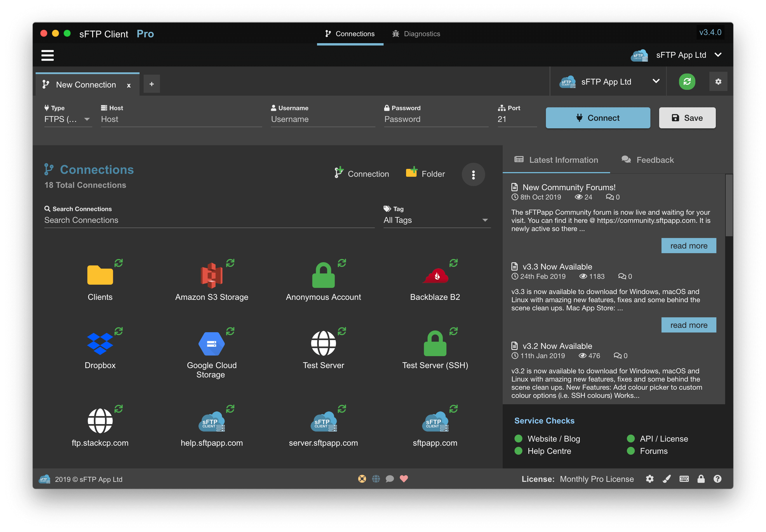Toggle sync icon on Google Cloud Storage

[x=230, y=331]
